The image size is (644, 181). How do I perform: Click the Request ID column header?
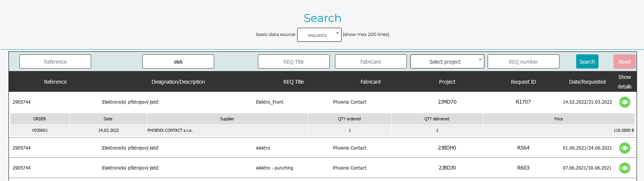tap(523, 82)
